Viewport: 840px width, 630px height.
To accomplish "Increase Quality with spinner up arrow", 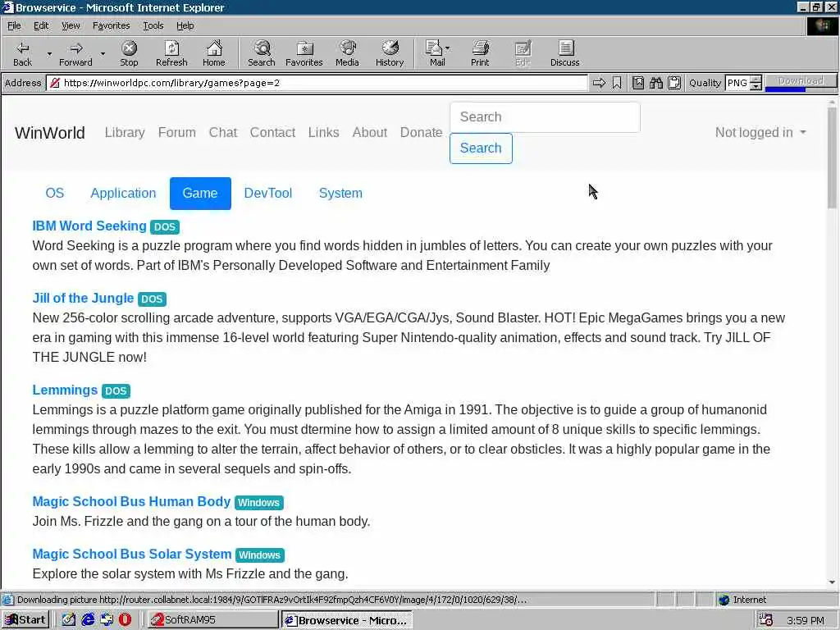I will (756, 79).
